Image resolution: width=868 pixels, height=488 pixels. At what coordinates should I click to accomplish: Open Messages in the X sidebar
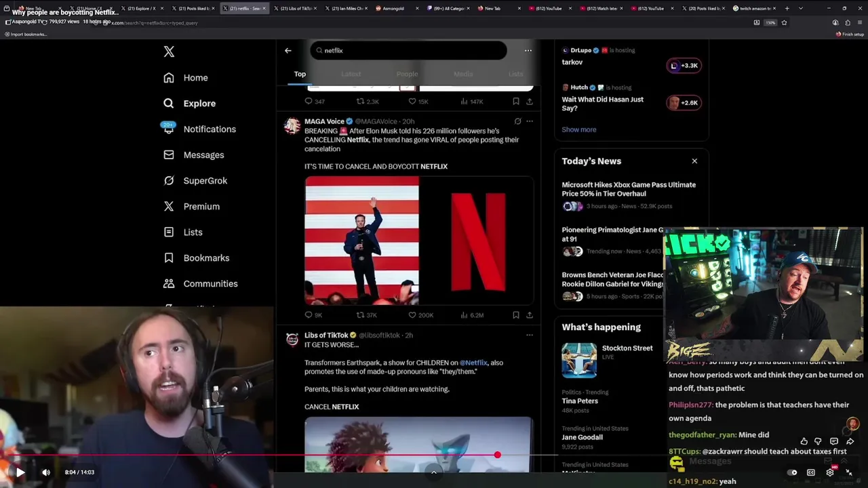193,155
